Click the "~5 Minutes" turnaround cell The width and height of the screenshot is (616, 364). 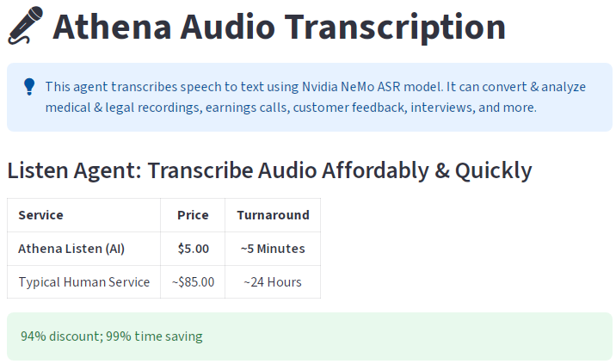click(x=273, y=249)
